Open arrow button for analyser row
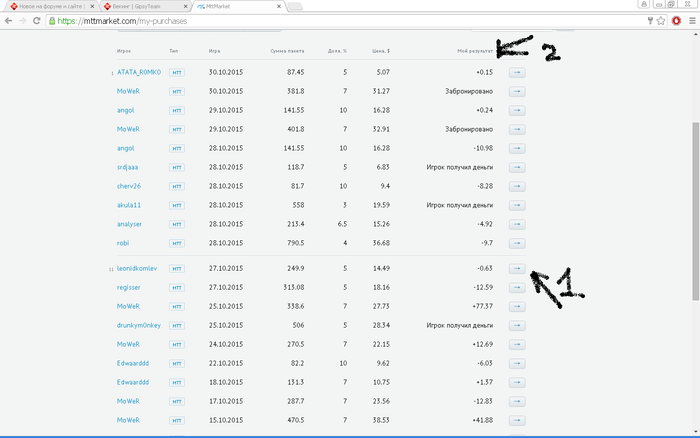700x438 pixels. tap(517, 224)
